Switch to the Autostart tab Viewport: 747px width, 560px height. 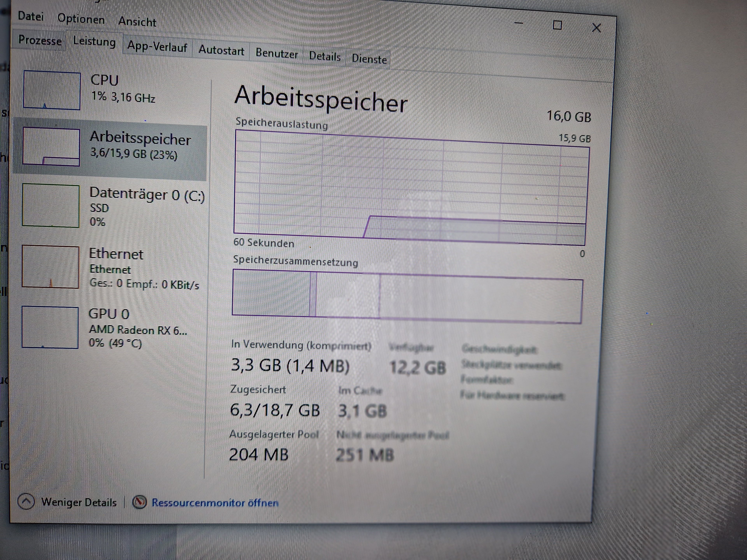point(221,51)
